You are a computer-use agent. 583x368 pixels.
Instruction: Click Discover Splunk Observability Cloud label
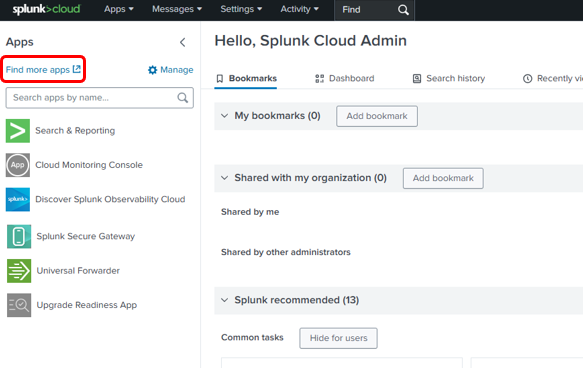110,199
